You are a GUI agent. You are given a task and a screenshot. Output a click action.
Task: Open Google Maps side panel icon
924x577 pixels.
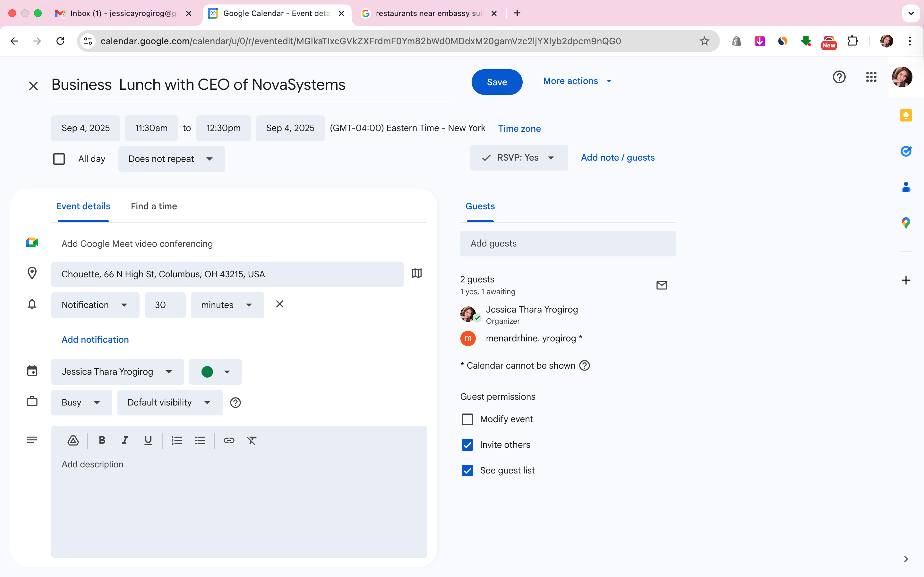[x=906, y=222]
